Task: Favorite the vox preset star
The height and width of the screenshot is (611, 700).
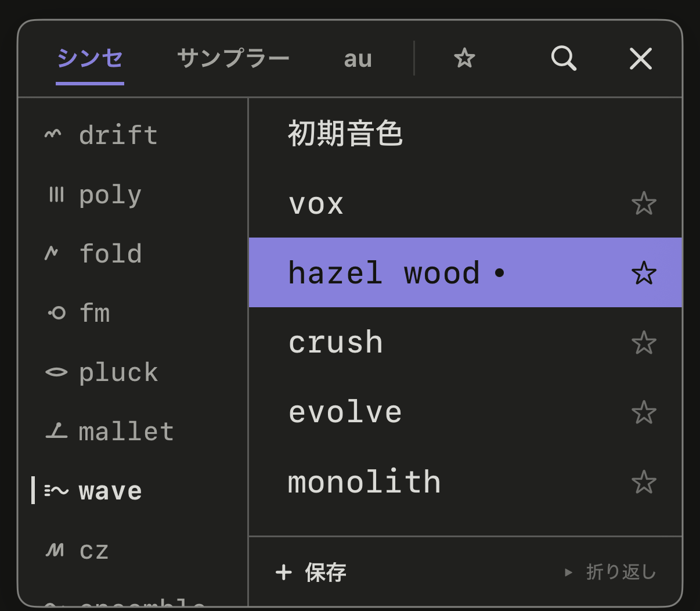Action: [644, 204]
